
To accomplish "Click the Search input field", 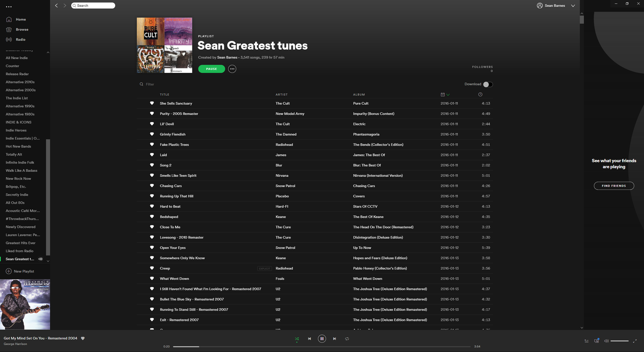I will click(x=93, y=6).
